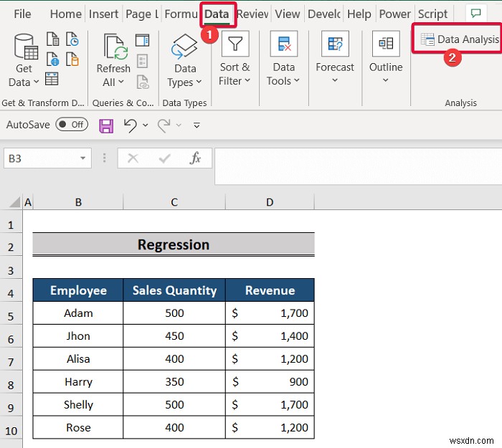
Task: Select the Employee header cell
Action: coord(78,290)
